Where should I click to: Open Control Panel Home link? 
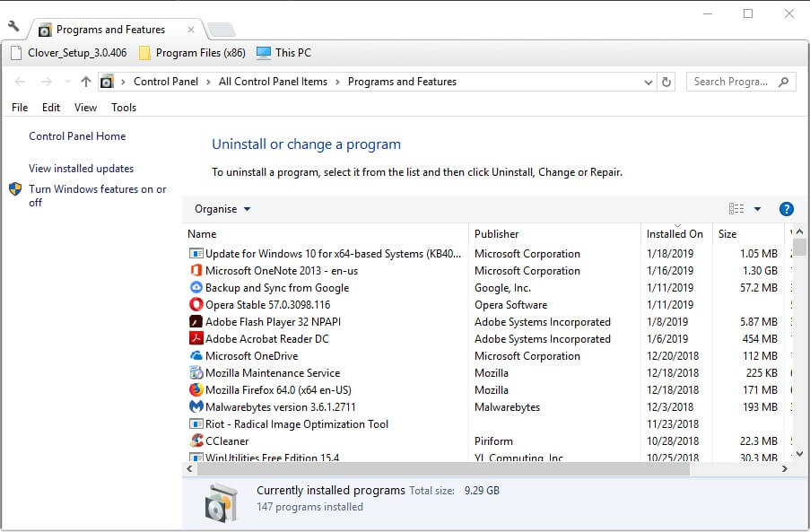77,136
